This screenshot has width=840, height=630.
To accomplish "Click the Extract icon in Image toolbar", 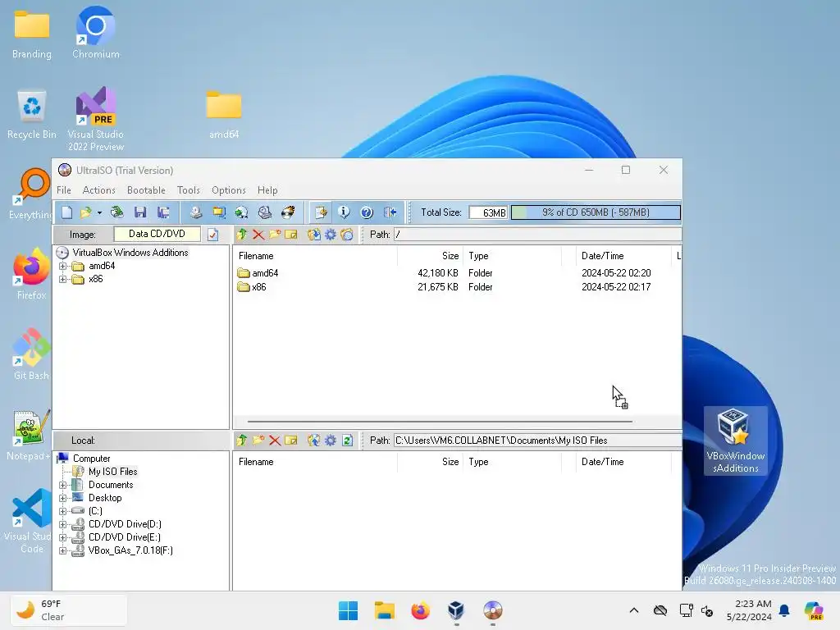I will click(314, 235).
